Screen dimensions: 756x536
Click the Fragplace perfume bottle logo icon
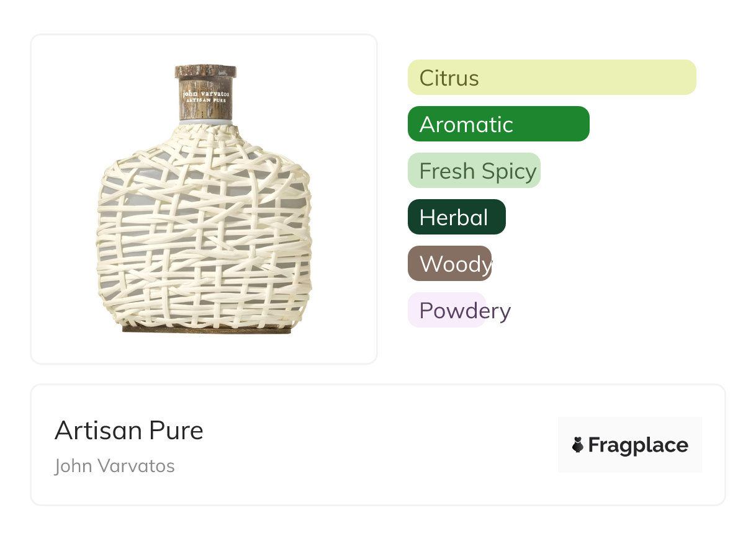578,445
